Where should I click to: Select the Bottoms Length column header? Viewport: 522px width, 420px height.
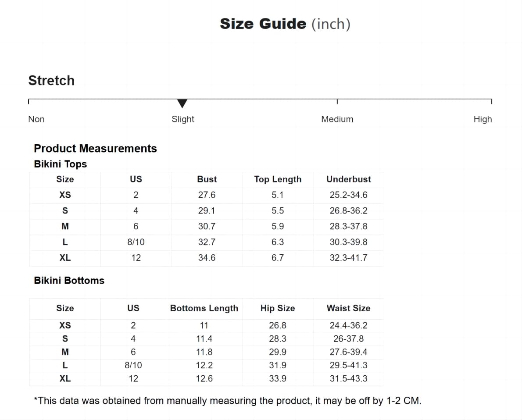pos(204,308)
